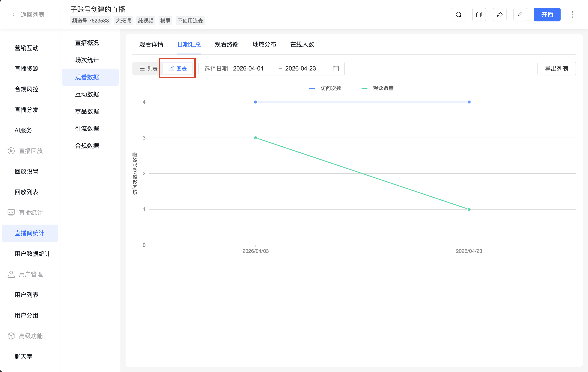The width and height of the screenshot is (588, 372).
Task: Click the search magnifier icon in header
Action: coord(458,15)
